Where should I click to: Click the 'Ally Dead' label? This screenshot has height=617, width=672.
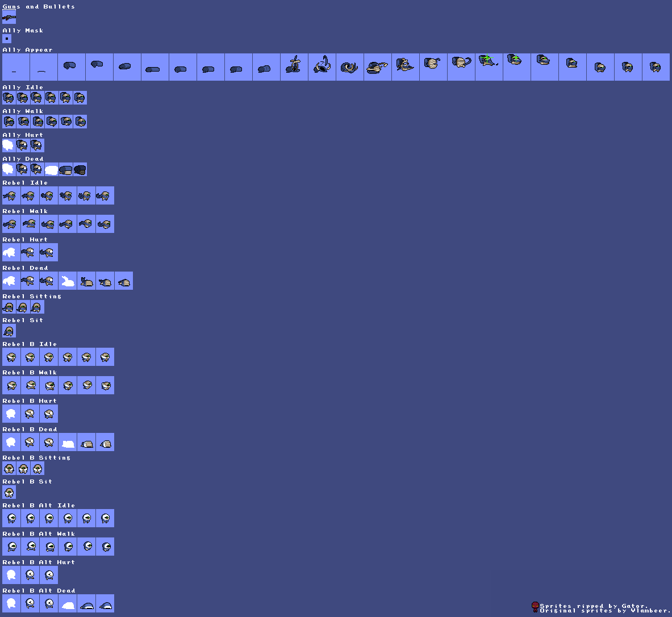pos(23,159)
